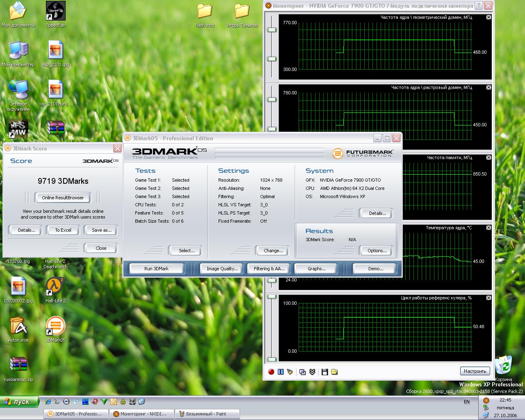This screenshot has height=420, width=525.
Task: Clear monitoring history with the broom icon
Action: (x=290, y=372)
